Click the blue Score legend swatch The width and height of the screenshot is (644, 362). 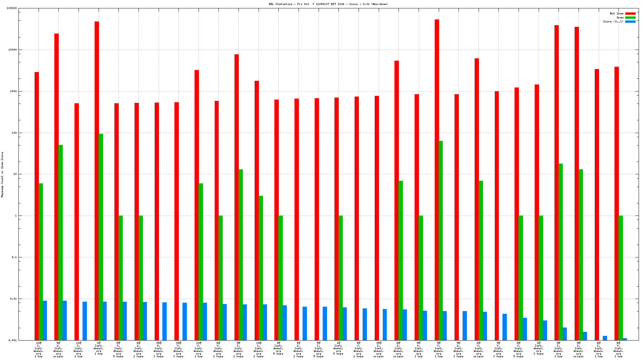pos(630,22)
